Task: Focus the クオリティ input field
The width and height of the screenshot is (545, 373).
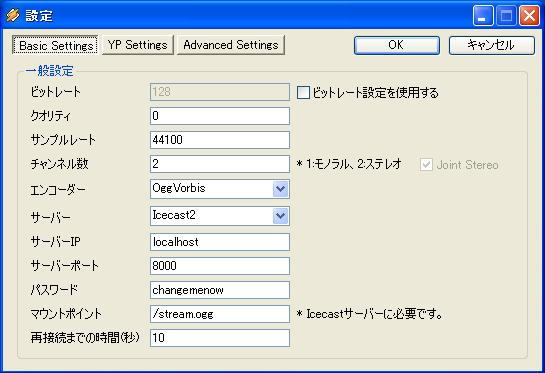Action: coord(220,116)
